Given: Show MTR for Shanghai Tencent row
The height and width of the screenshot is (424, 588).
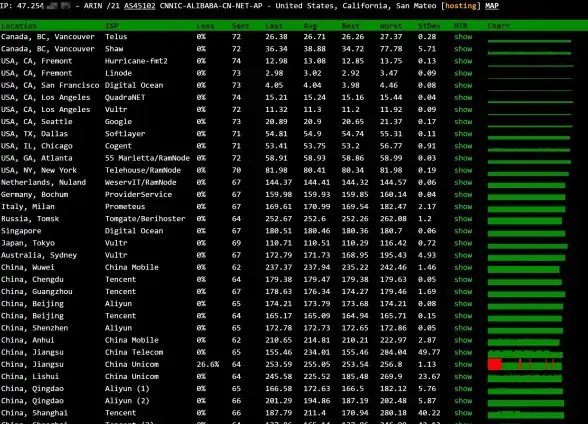Looking at the screenshot, I should [x=463, y=412].
